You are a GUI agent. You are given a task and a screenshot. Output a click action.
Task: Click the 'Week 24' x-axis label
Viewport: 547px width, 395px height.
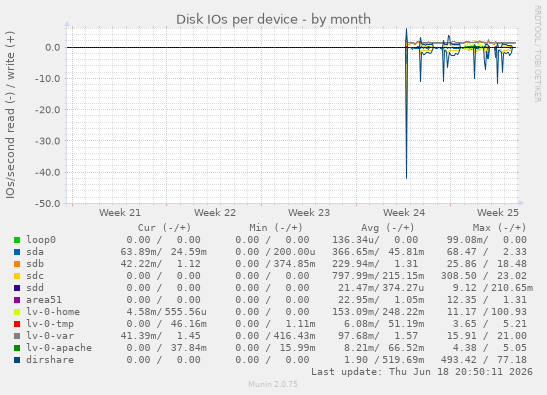(404, 213)
